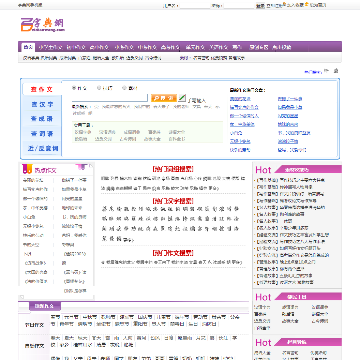The height and width of the screenshot is (360, 360).
Task: Switch to the 查词语 tab
Action: pos(42,133)
